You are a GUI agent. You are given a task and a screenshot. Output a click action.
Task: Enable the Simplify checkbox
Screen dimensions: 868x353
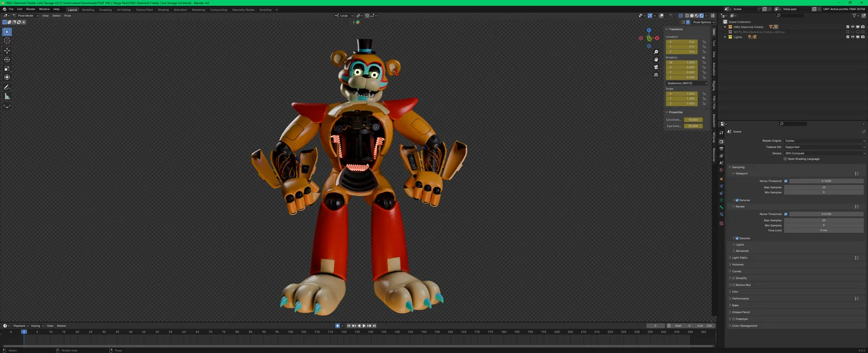coord(733,278)
